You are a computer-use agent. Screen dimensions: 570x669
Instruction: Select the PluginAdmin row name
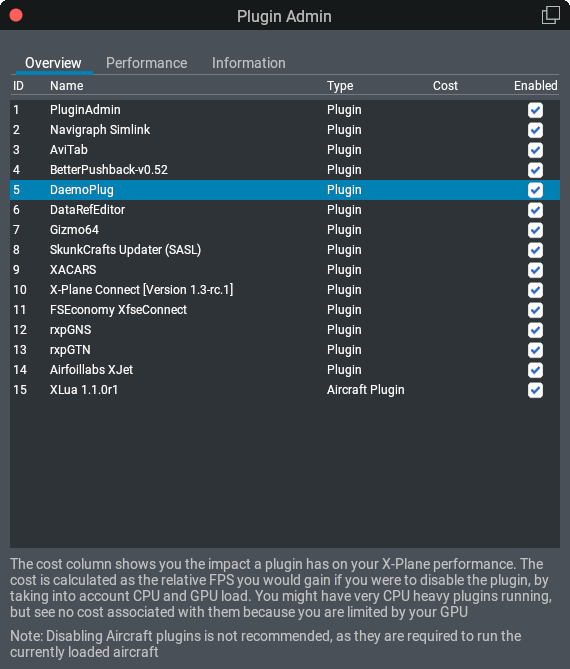pyautogui.click(x=85, y=110)
